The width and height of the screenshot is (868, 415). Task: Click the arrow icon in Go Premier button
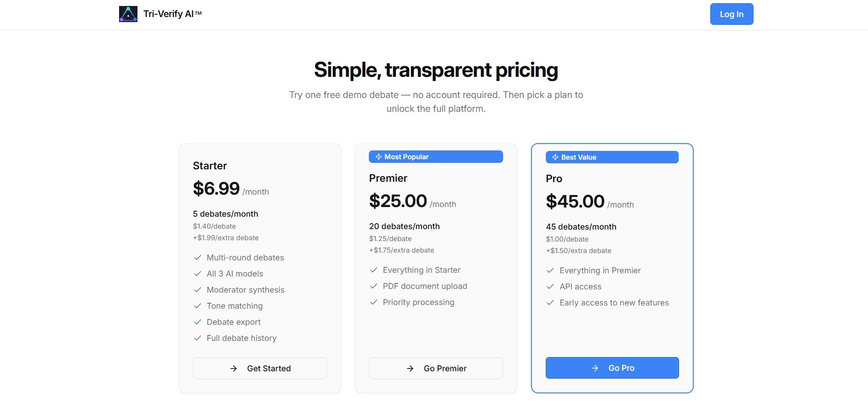point(410,369)
